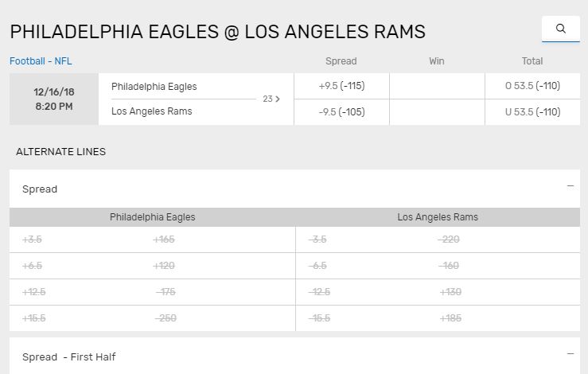The height and width of the screenshot is (374, 588).
Task: Click the search magnifier icon
Action: (561, 29)
